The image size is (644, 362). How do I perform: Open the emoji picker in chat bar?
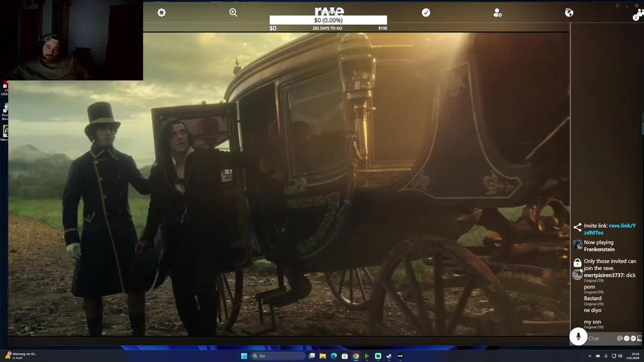coord(626,338)
